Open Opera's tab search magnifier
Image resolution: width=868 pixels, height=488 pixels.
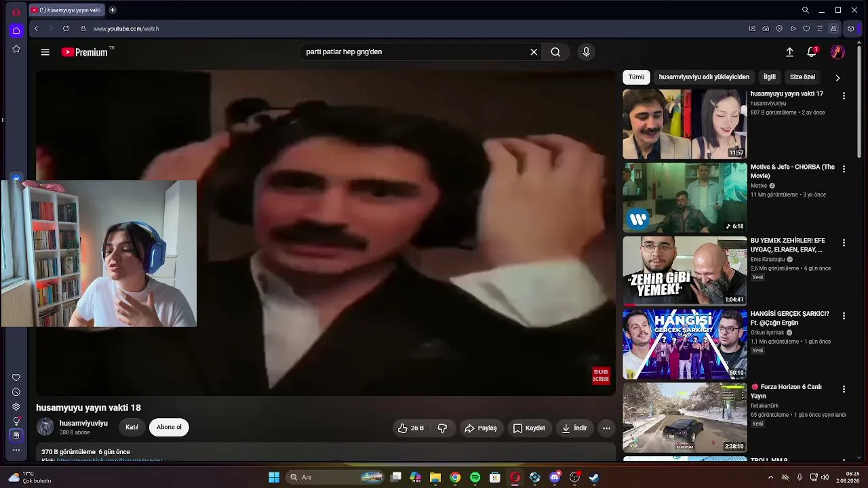806,10
